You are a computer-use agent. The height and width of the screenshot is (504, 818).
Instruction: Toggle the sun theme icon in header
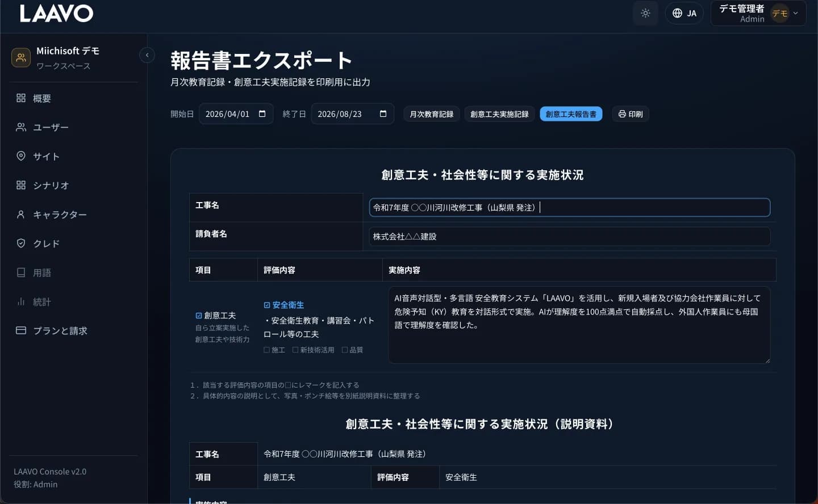[x=645, y=13]
